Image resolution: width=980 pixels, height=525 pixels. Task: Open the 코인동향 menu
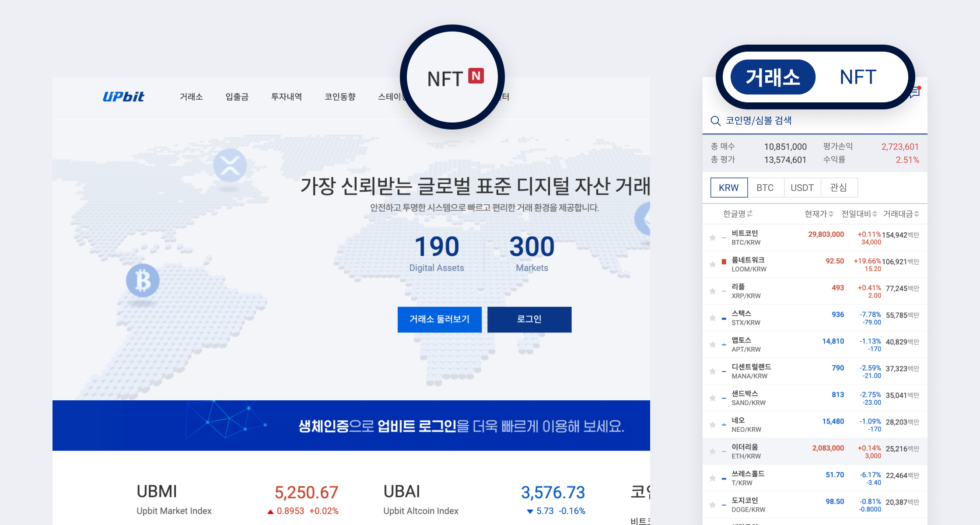click(340, 97)
